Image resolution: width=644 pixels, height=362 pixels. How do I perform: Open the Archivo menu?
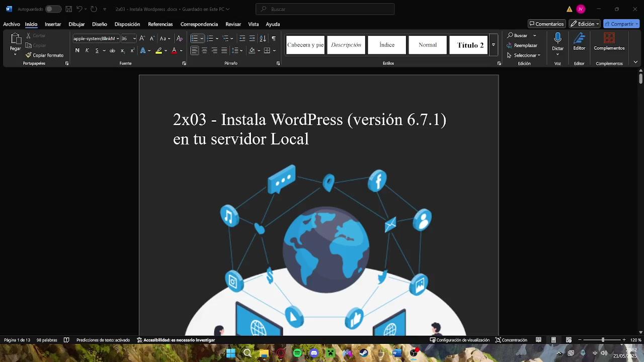(12, 24)
